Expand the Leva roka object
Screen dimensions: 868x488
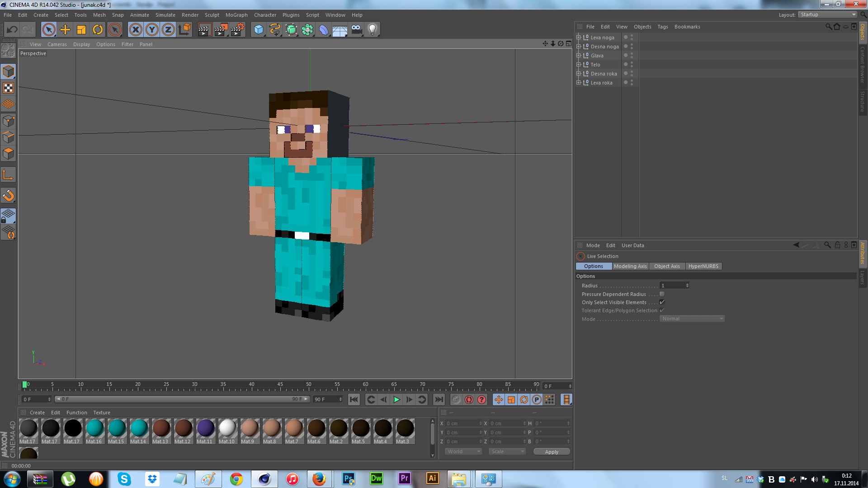578,83
